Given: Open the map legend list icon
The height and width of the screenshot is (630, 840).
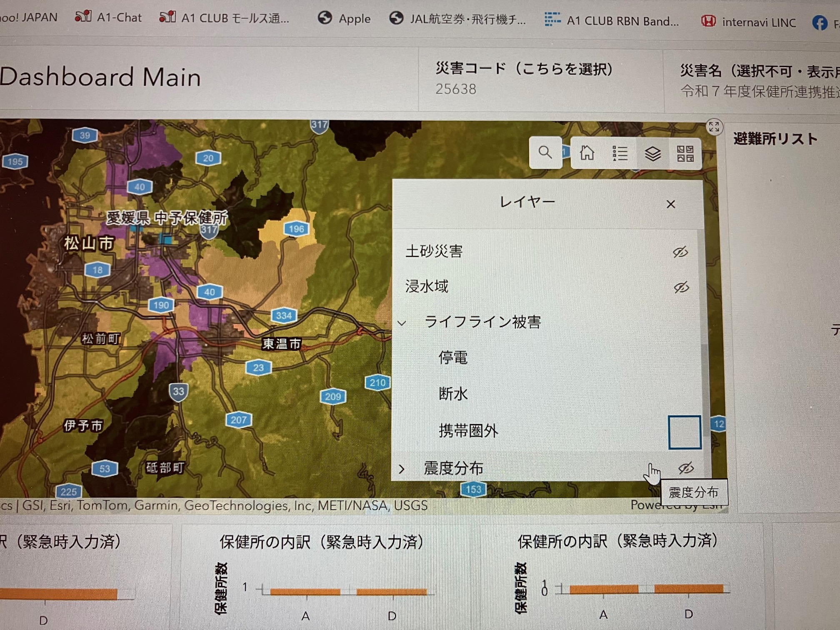Looking at the screenshot, I should (620, 153).
